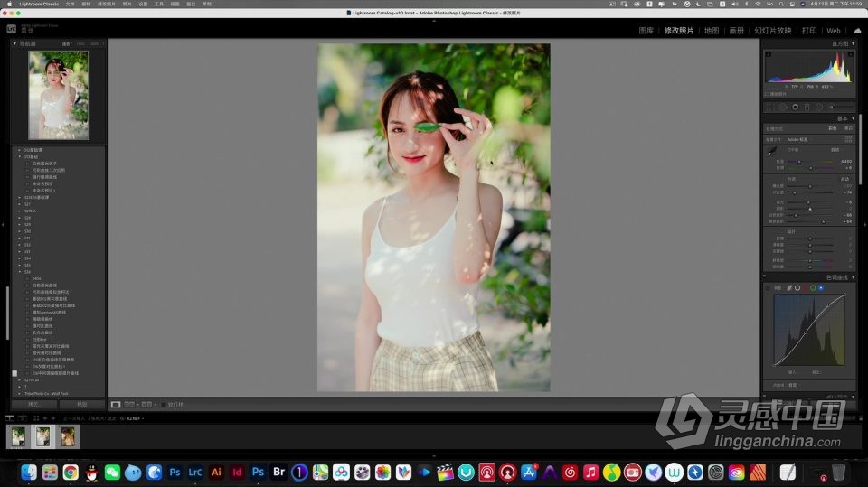868x487 pixels.
Task: Collapse the 导航器 navigator panel
Action: tap(15, 43)
